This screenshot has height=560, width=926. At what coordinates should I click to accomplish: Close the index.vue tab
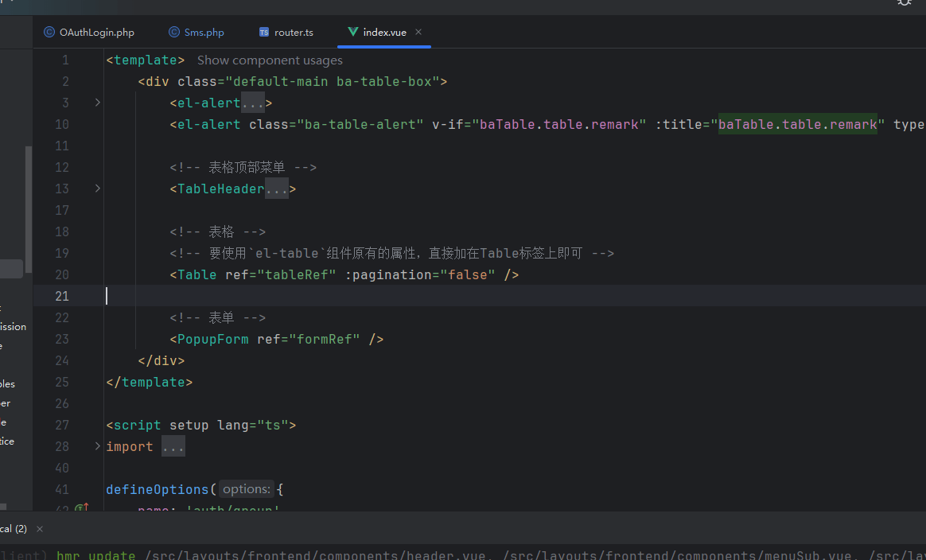(x=418, y=32)
